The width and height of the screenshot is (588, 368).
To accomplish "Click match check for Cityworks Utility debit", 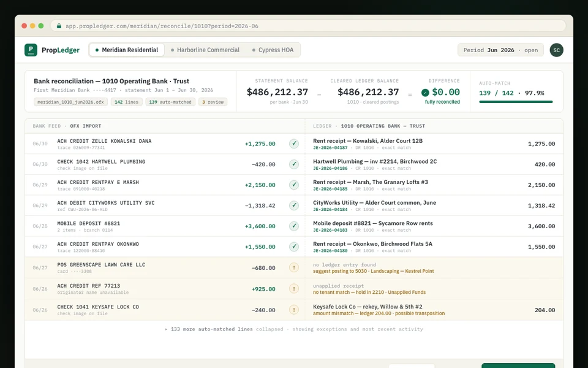I will coord(293,205).
